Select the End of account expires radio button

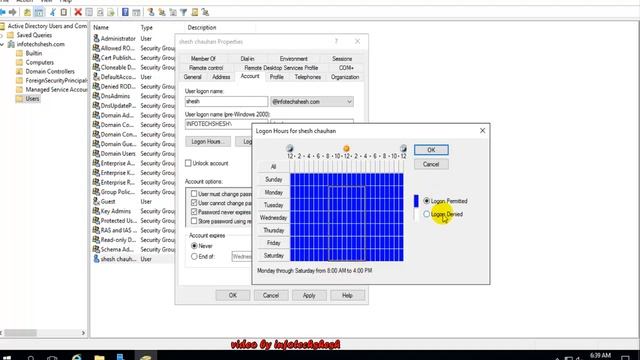pyautogui.click(x=194, y=256)
